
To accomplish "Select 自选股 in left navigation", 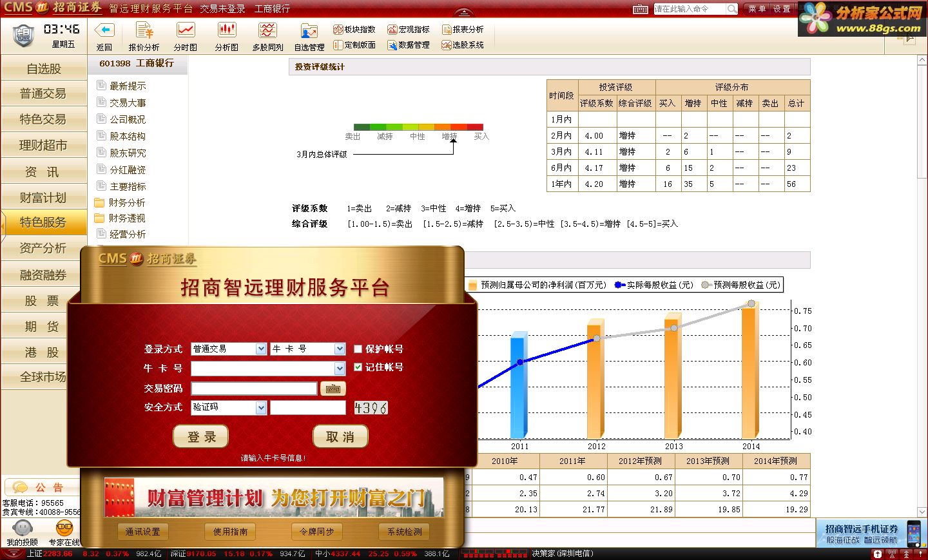I will [43, 68].
